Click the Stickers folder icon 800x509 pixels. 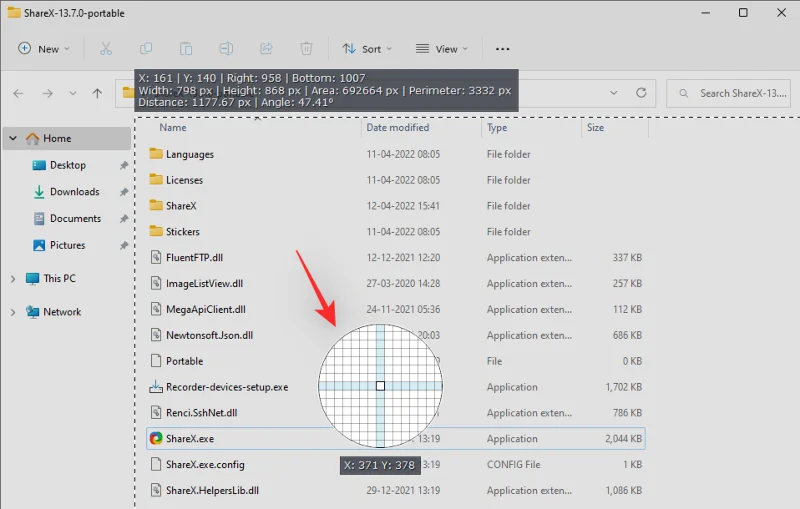click(x=156, y=231)
